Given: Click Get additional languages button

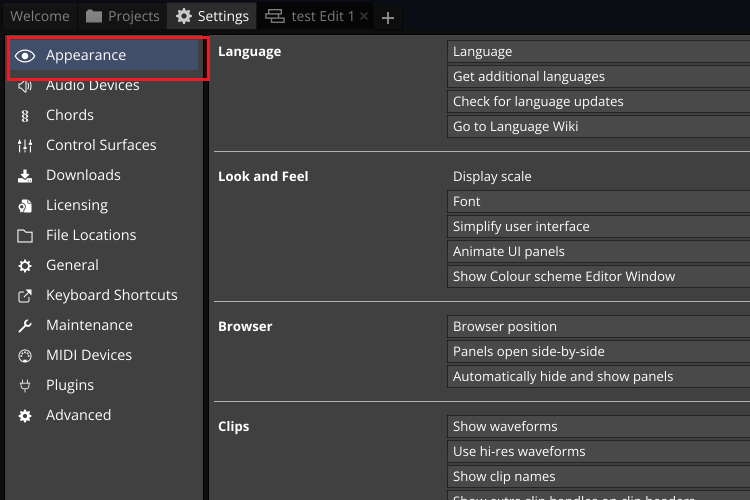Looking at the screenshot, I should (598, 77).
